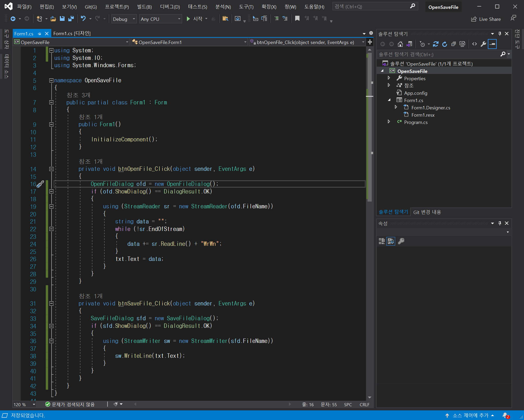Click the Solution Explorer refresh icon
Viewport: 524px width, 420px height.
(445, 44)
